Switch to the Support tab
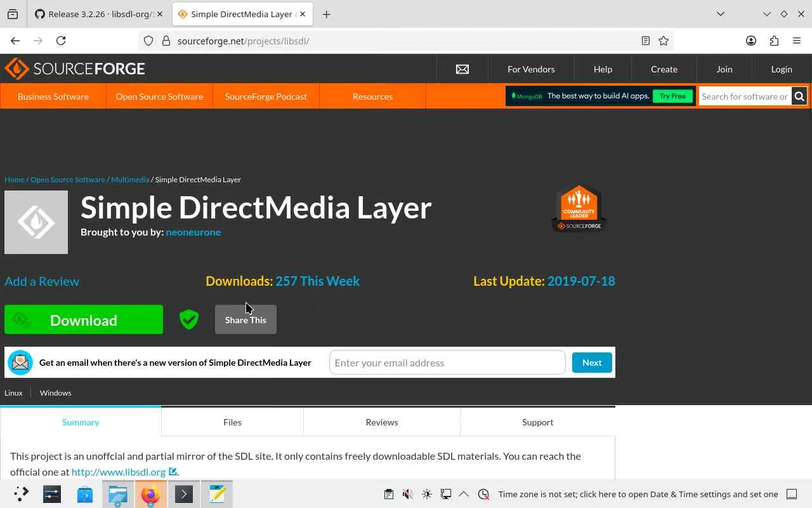Image resolution: width=812 pixels, height=508 pixels. [538, 422]
